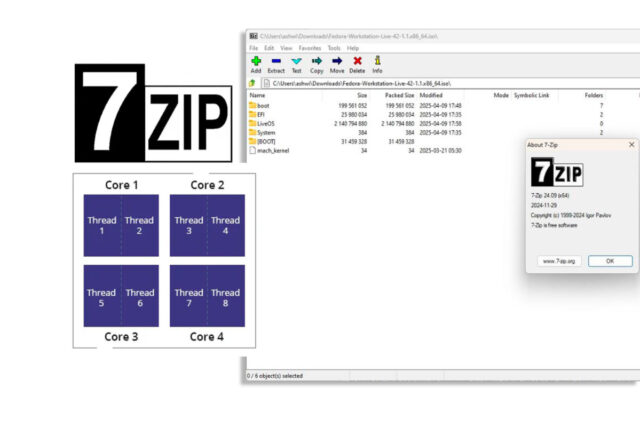This screenshot has height=427, width=640.
Task: Sort by the Mode column header
Action: click(501, 95)
